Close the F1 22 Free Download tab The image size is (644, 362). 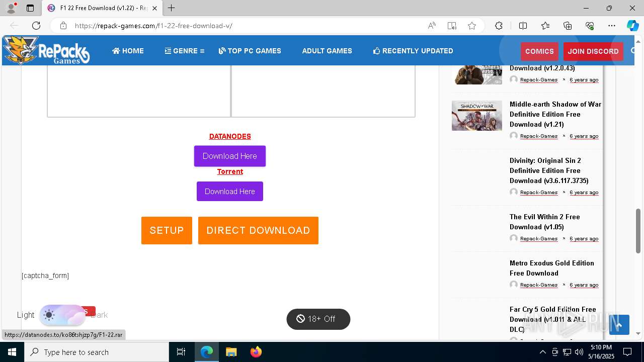point(155,8)
